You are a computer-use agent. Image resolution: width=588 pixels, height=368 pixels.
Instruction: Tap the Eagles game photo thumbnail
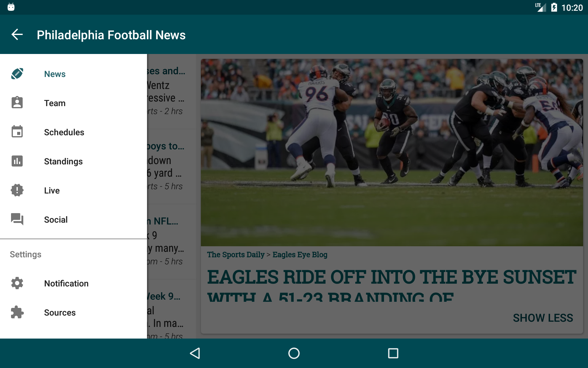click(x=392, y=152)
